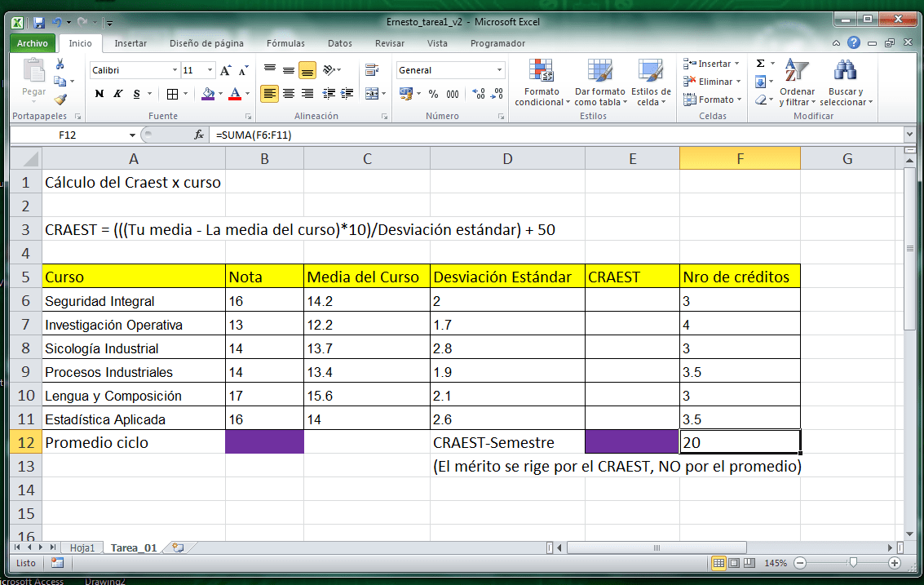
Task: Click the Wrap Text icon
Action: click(x=372, y=70)
